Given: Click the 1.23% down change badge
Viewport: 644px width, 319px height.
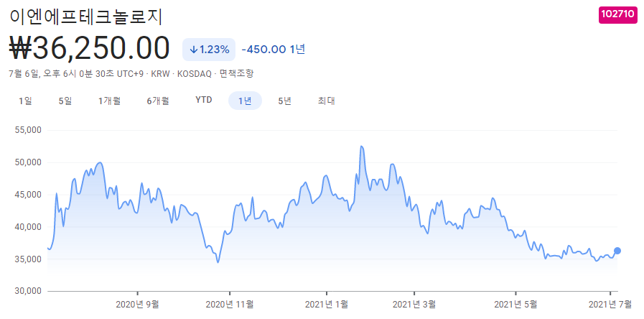Looking at the screenshot, I should pos(209,50).
